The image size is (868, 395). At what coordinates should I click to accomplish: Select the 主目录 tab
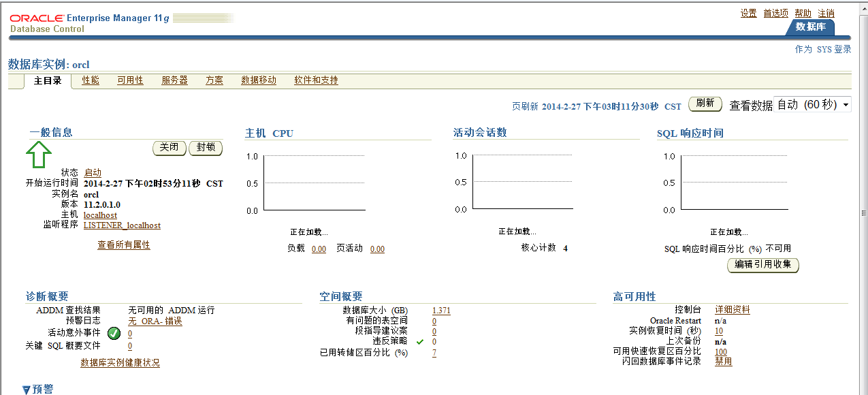point(48,81)
